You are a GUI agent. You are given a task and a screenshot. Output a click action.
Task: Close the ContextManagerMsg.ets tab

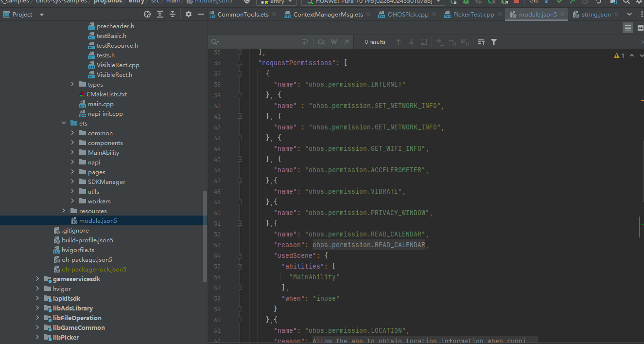368,15
